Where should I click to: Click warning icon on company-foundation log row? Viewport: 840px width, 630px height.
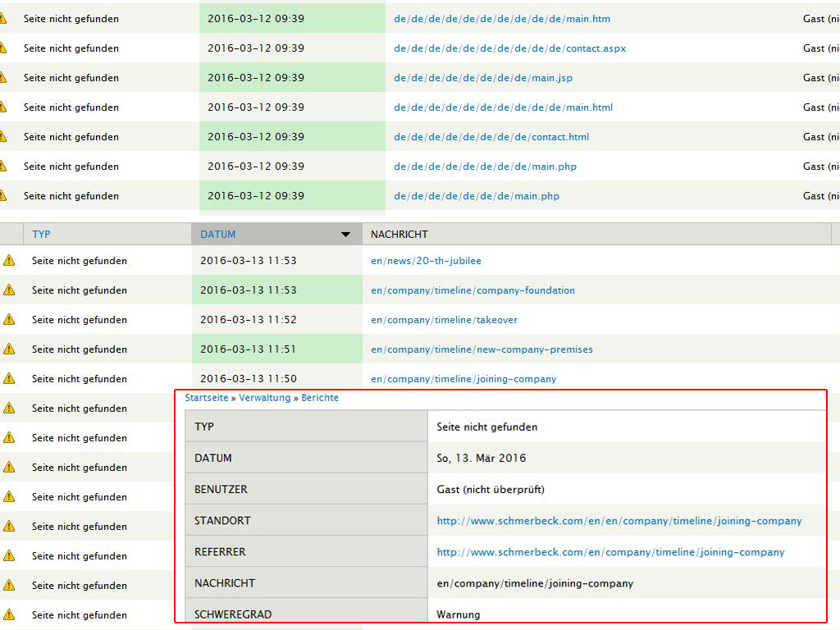[x=9, y=290]
